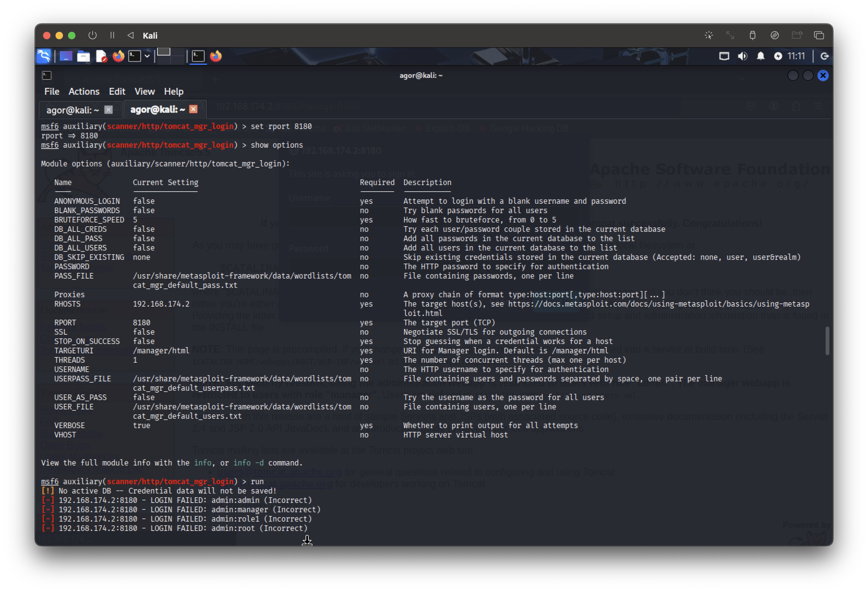868x592 pixels.
Task: Open the Actions menu
Action: point(84,92)
